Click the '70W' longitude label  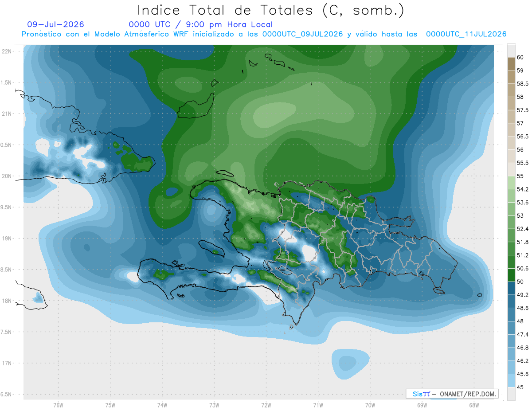(370, 405)
